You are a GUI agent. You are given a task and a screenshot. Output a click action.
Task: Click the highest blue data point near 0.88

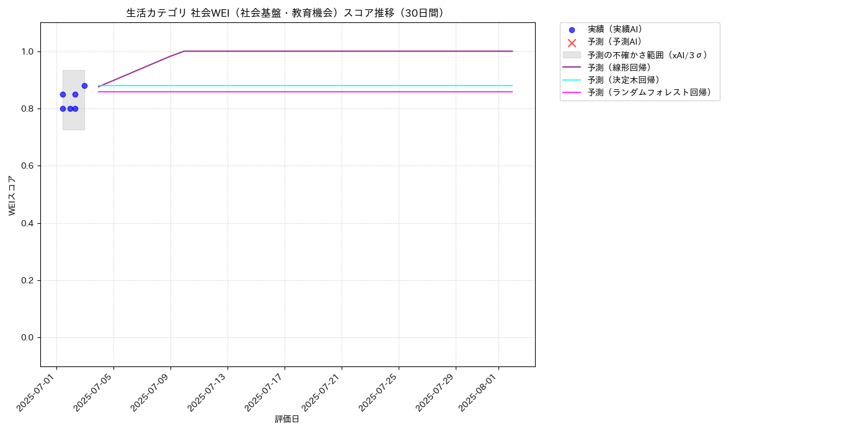(84, 86)
